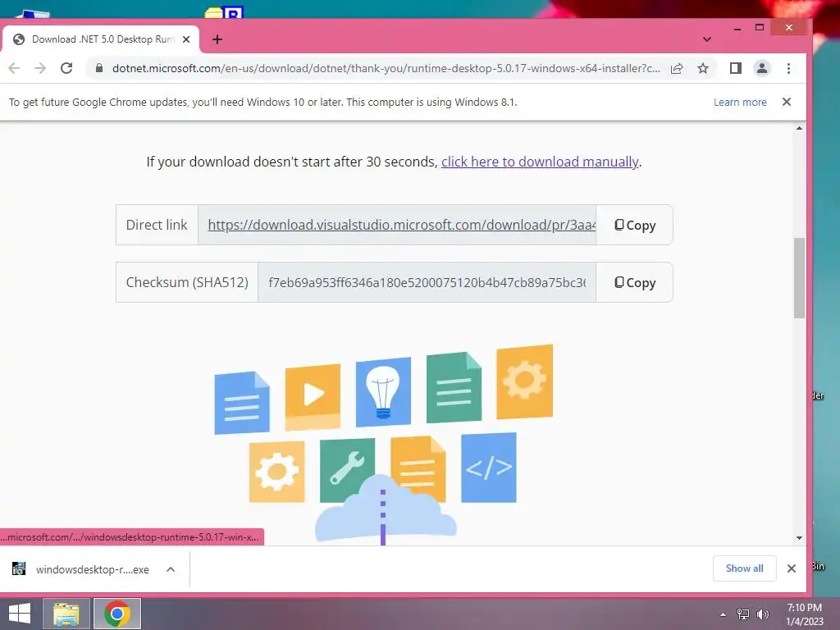Click the lock icon for site info
This screenshot has width=840, height=630.
[x=99, y=68]
